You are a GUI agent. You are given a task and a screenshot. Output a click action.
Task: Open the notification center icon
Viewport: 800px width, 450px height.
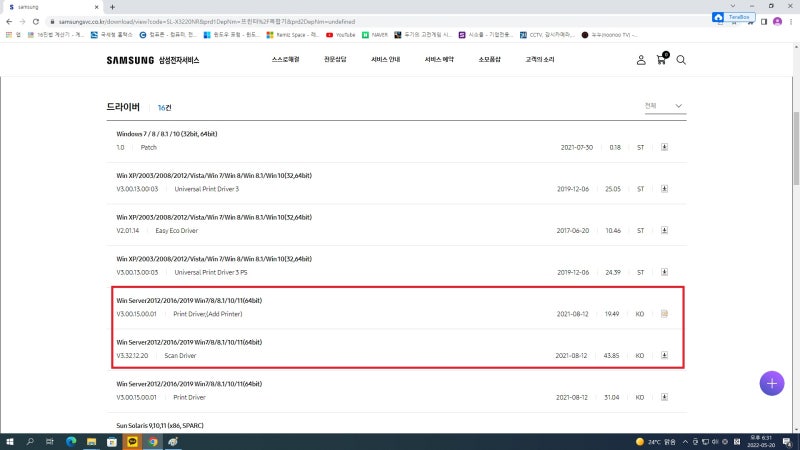788,442
